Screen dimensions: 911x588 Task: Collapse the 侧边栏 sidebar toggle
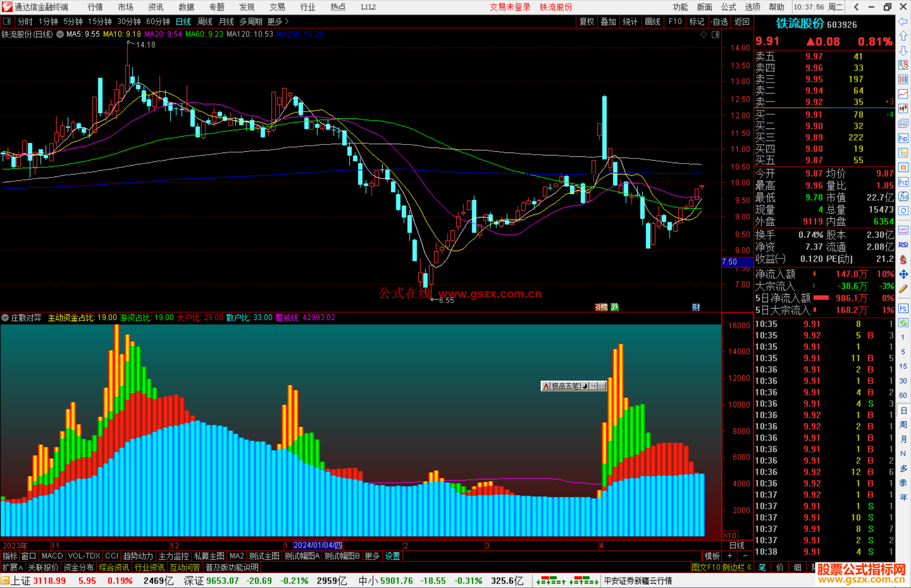coord(737,567)
